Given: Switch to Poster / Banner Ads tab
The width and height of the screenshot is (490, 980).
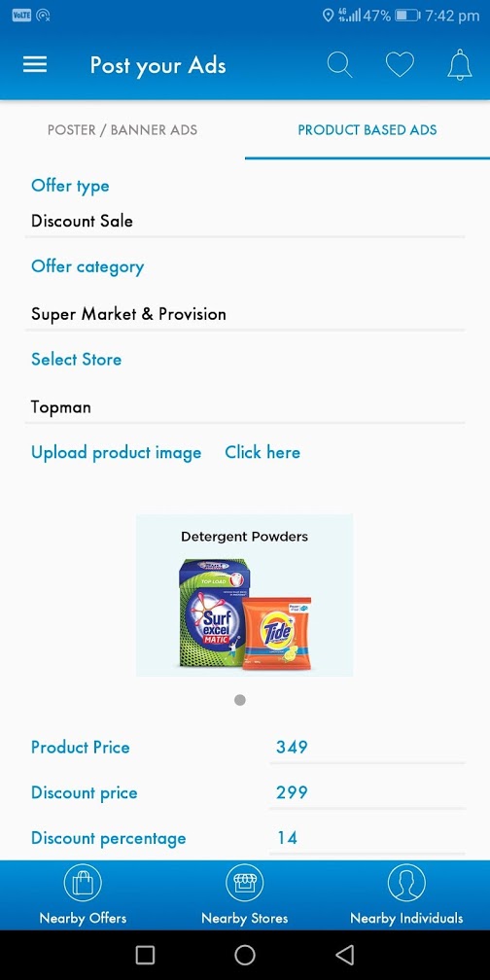Looking at the screenshot, I should [x=122, y=130].
